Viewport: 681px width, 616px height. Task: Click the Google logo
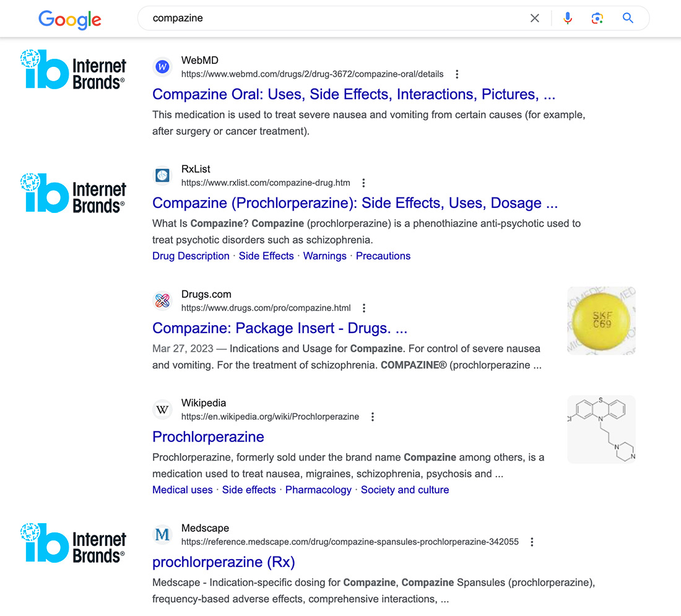[70, 20]
